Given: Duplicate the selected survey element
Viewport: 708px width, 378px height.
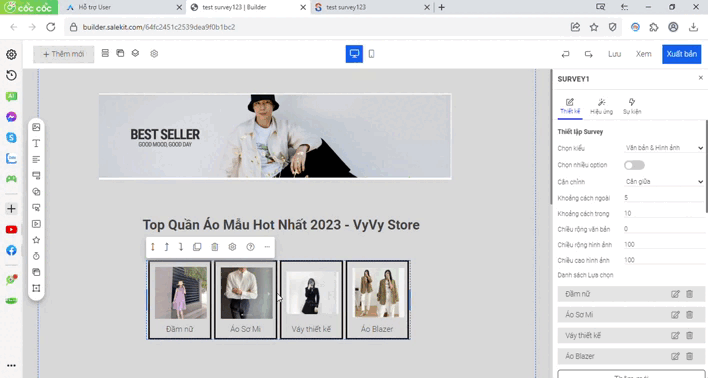Looking at the screenshot, I should (197, 247).
